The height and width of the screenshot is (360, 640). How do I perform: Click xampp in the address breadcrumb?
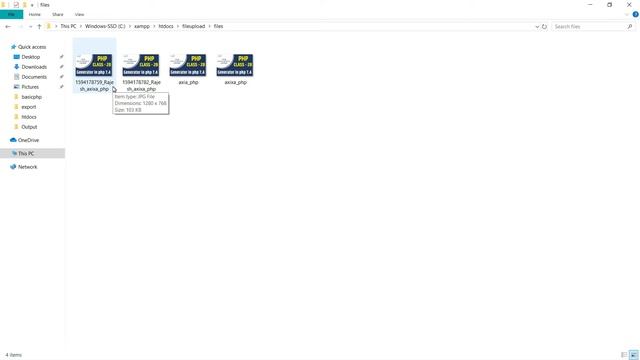click(142, 26)
